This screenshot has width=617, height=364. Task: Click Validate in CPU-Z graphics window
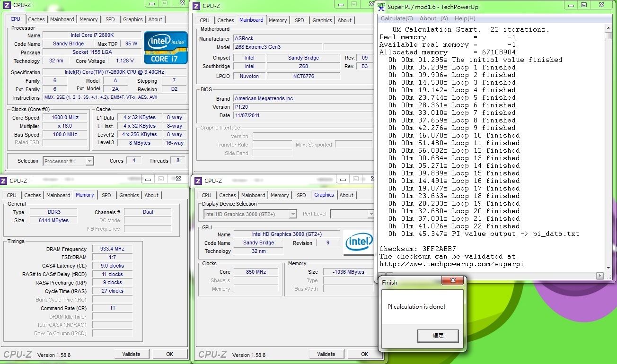pyautogui.click(x=326, y=354)
